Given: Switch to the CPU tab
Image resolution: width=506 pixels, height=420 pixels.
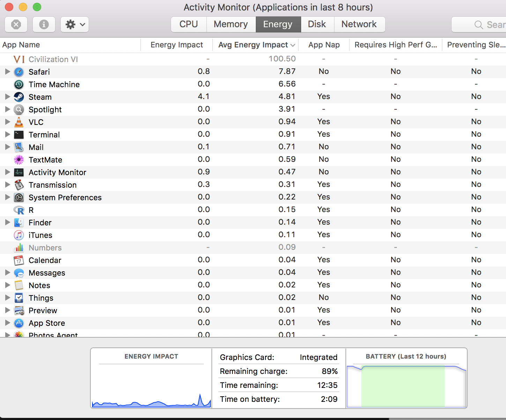Looking at the screenshot, I should [189, 24].
